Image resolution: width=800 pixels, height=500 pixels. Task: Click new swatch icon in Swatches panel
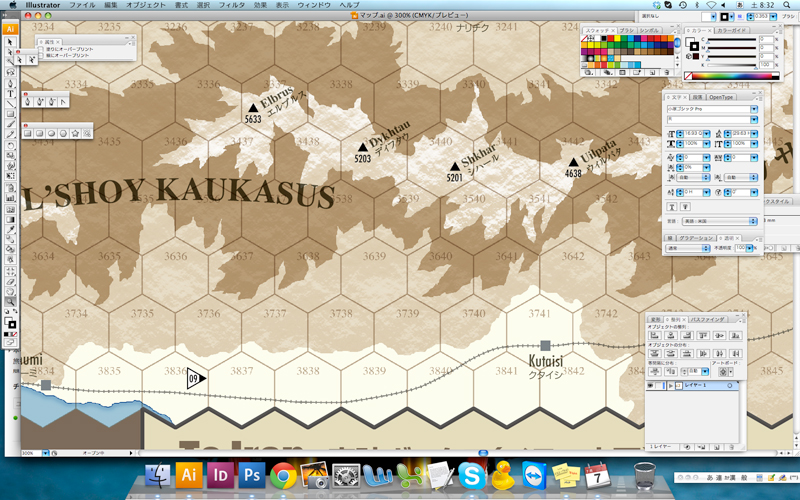pos(652,72)
